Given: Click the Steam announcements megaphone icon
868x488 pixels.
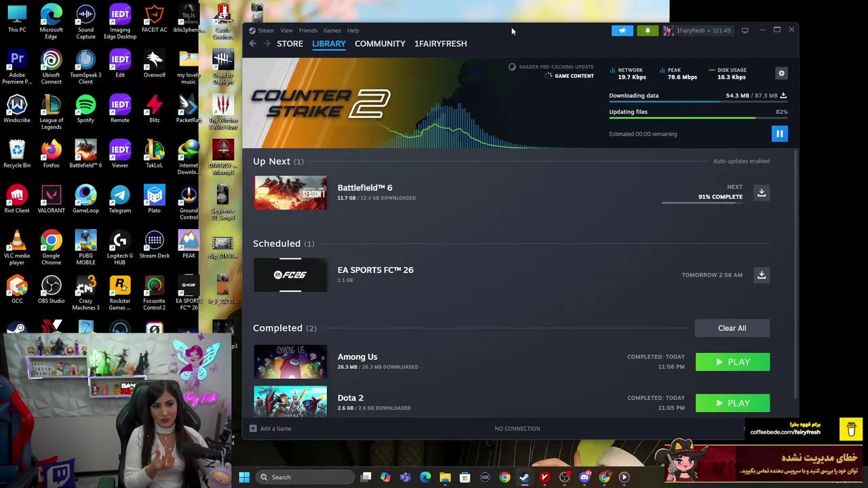Looking at the screenshot, I should click(x=622, y=30).
